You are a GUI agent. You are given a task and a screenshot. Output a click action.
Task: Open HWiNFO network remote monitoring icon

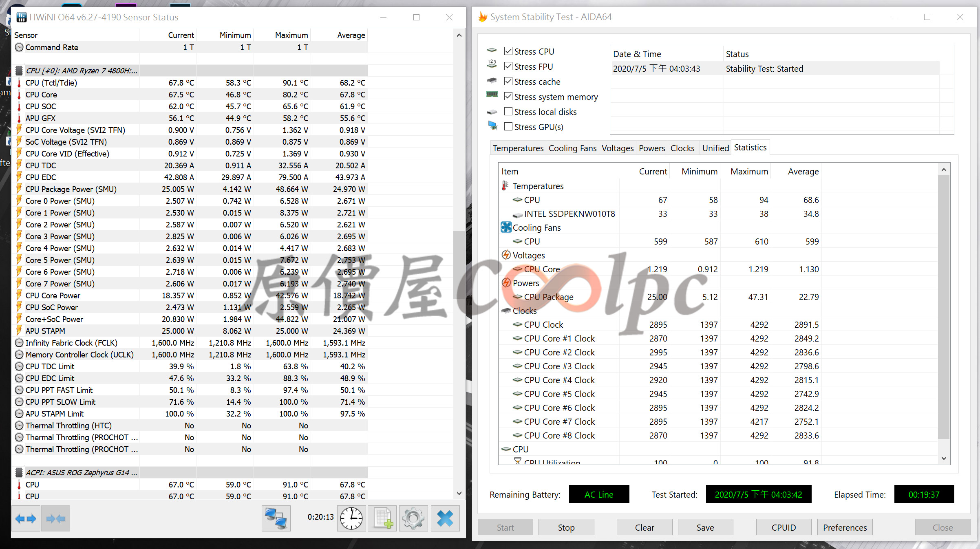point(276,518)
